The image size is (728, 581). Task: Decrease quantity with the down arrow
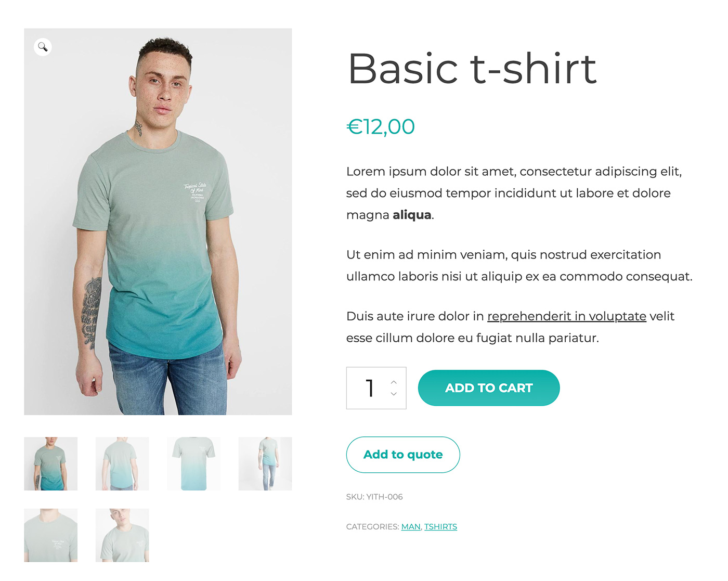pyautogui.click(x=394, y=394)
